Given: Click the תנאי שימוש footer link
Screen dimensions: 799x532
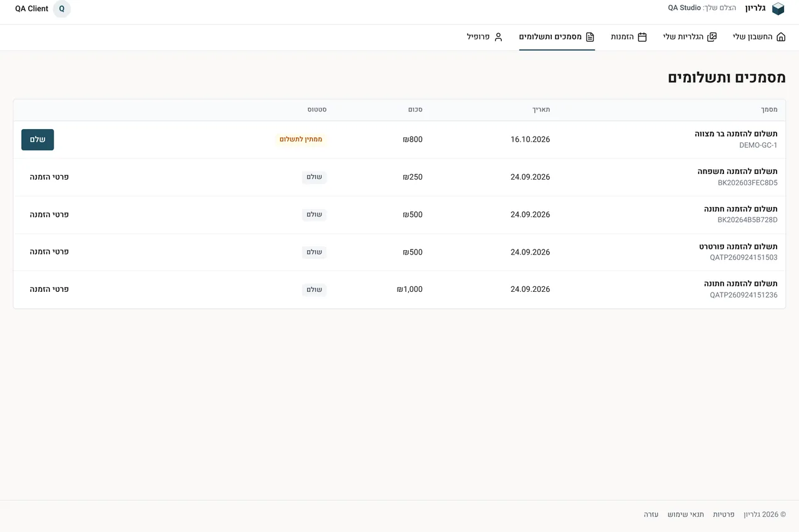Looking at the screenshot, I should pos(685,515).
